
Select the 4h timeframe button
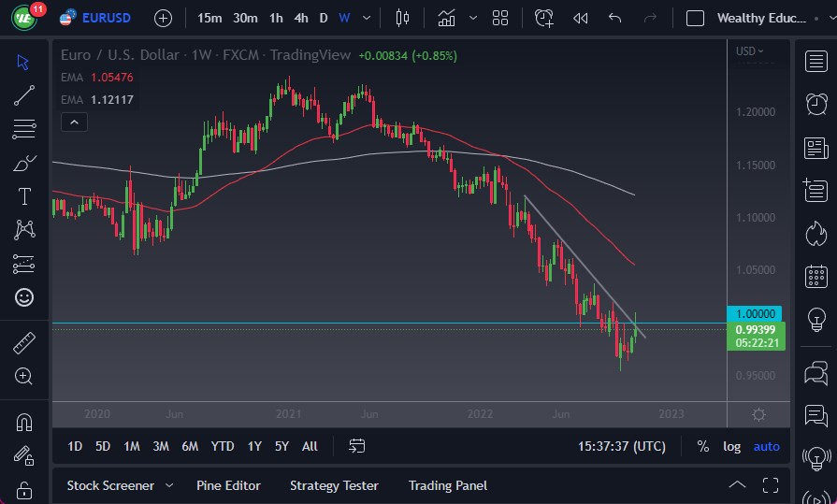click(301, 18)
